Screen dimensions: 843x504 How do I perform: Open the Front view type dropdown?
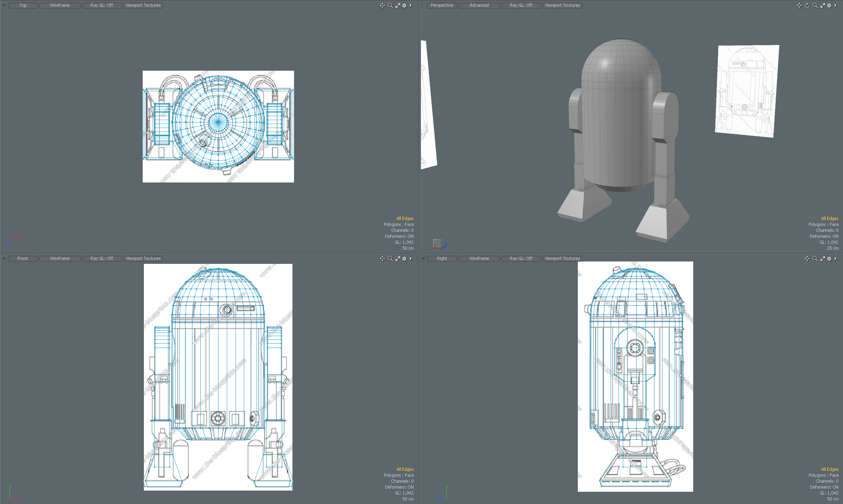coord(23,259)
